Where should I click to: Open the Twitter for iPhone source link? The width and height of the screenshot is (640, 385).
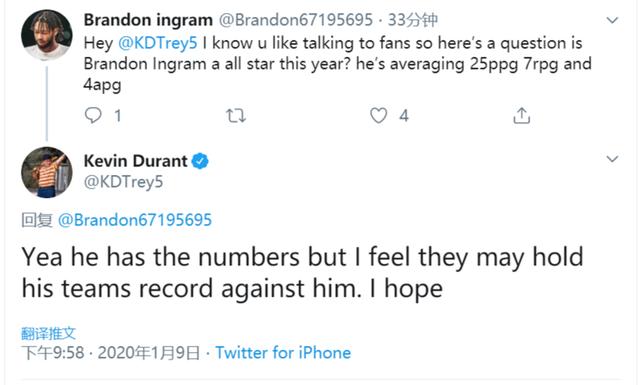tap(283, 353)
